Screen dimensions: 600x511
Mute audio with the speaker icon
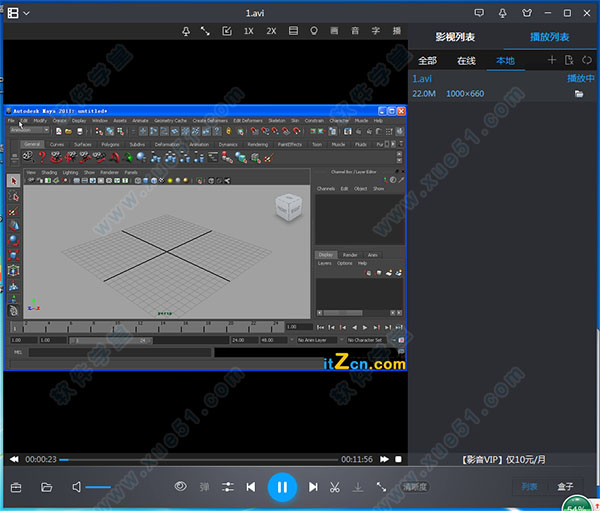[77, 487]
